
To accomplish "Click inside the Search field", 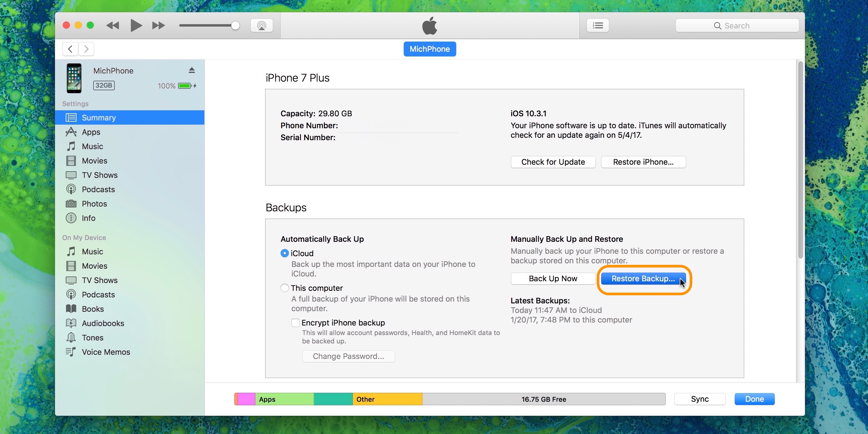I will (737, 25).
